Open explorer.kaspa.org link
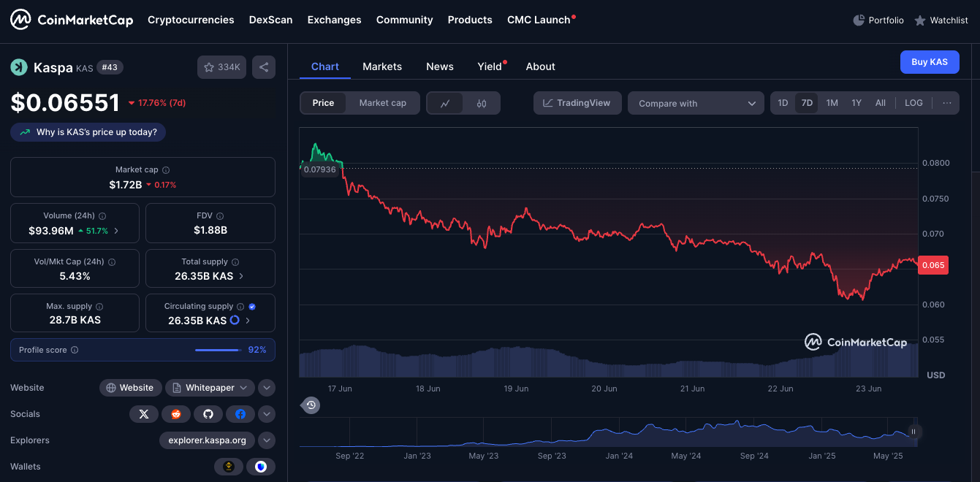980x482 pixels. point(208,440)
